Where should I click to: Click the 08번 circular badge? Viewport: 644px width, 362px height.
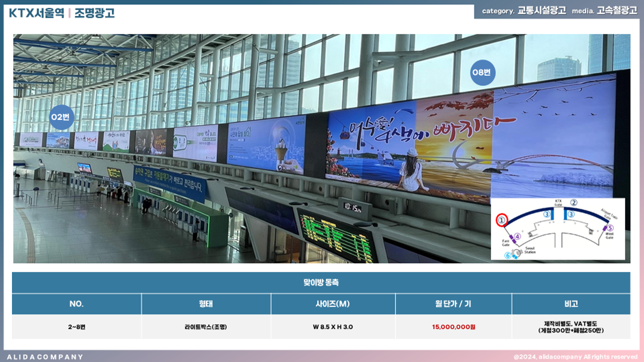(x=483, y=73)
